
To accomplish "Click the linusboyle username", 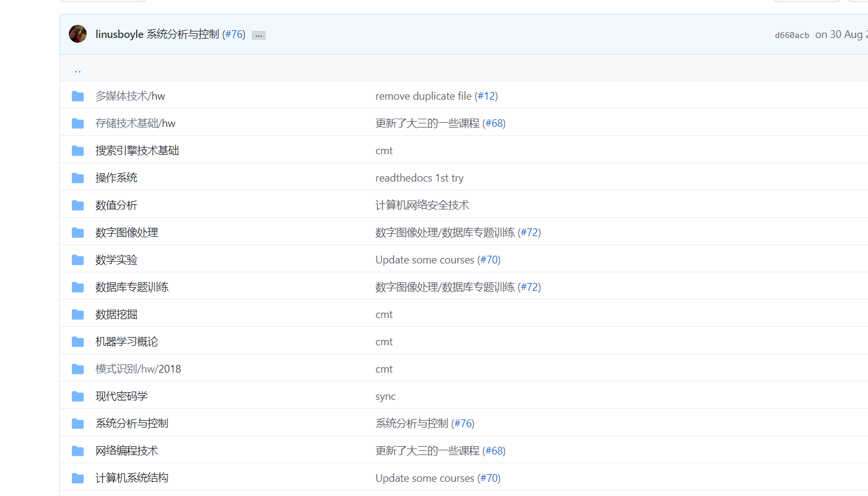I will (119, 34).
